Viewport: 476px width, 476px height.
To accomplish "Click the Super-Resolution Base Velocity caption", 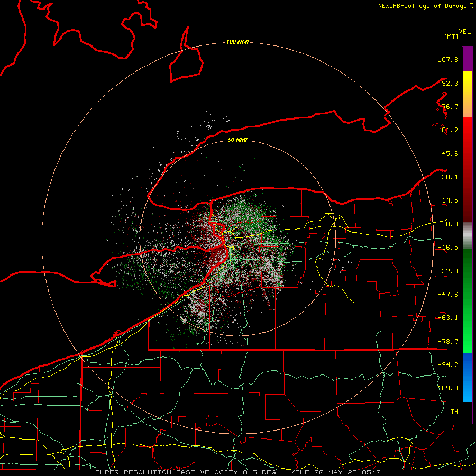I will [240, 472].
